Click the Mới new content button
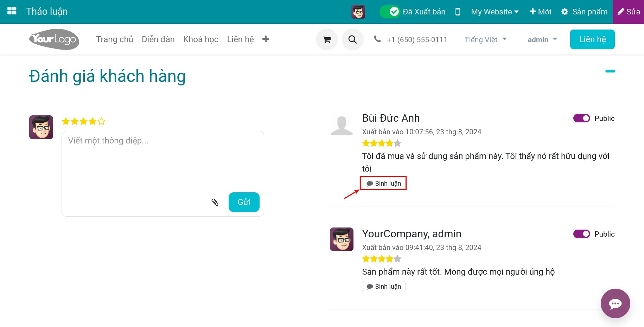This screenshot has height=327, width=644. pyautogui.click(x=540, y=12)
